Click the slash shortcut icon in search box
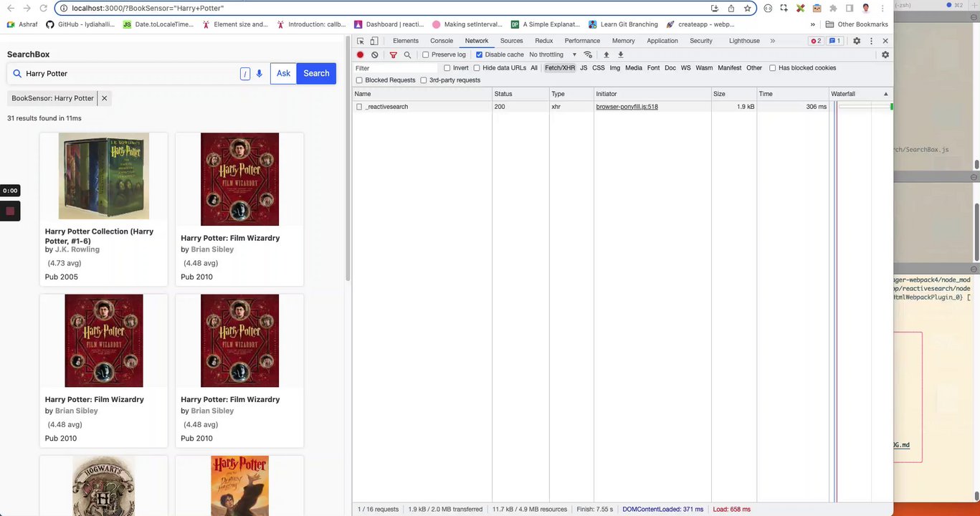The width and height of the screenshot is (980, 516). point(245,73)
